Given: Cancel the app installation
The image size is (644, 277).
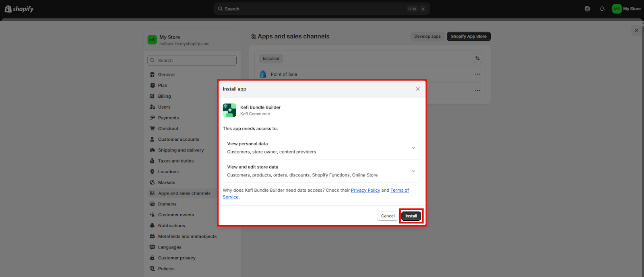Looking at the screenshot, I should [x=388, y=216].
